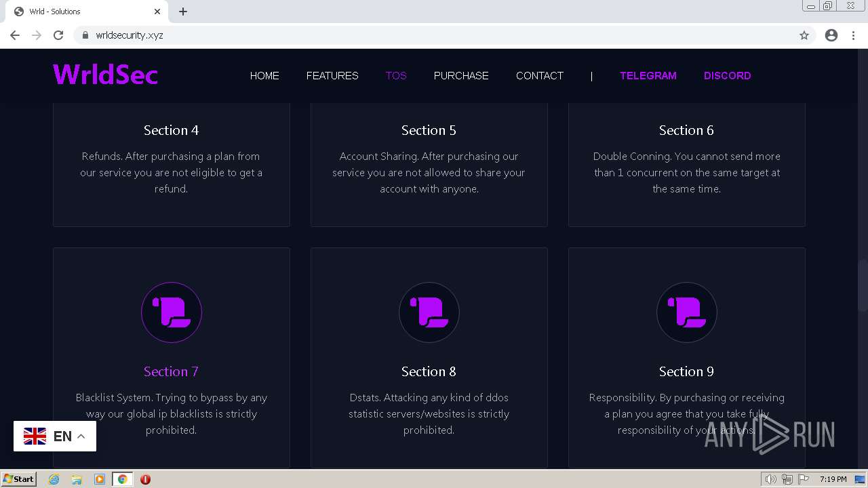Go back with browser back arrow
This screenshot has width=868, height=488.
(15, 35)
